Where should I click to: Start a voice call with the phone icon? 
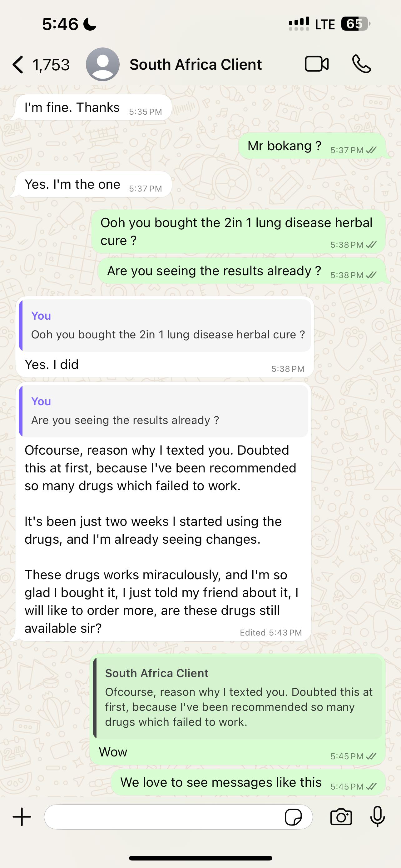click(361, 64)
